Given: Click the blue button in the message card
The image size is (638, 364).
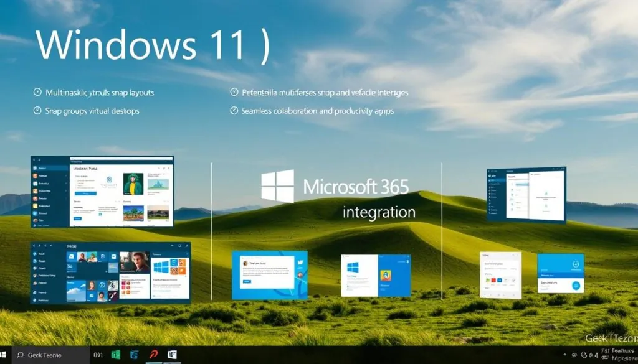Looking at the screenshot, I should coord(247,281).
